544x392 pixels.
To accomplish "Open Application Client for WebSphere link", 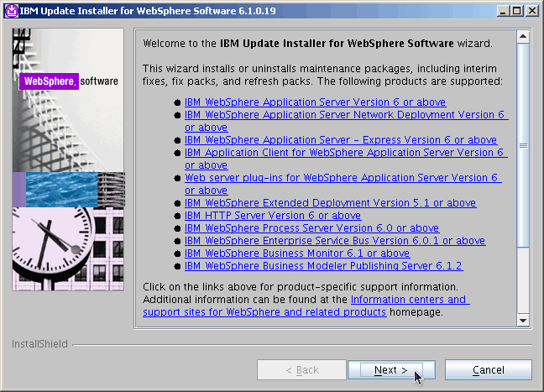I will pos(344,153).
